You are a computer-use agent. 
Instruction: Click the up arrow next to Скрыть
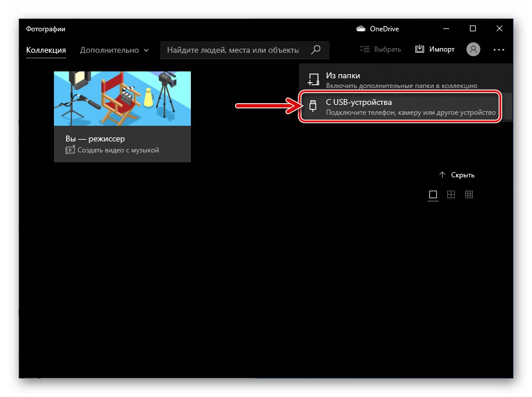[x=443, y=174]
